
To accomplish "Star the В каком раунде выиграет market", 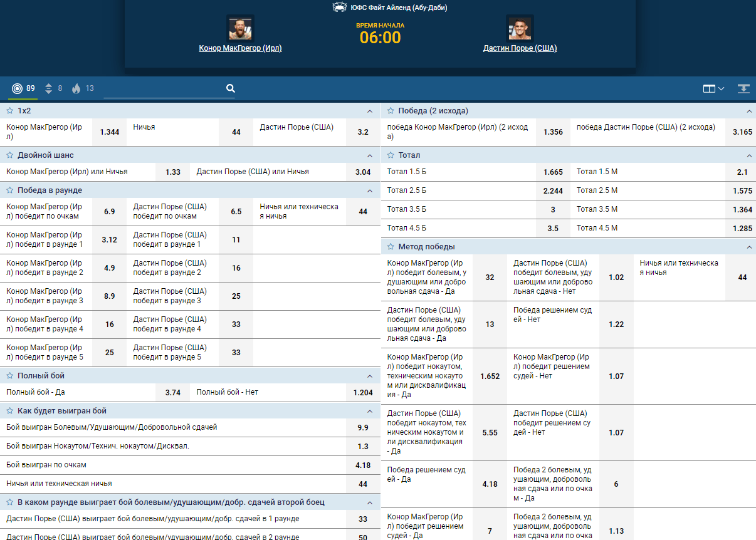I will pyautogui.click(x=10, y=502).
